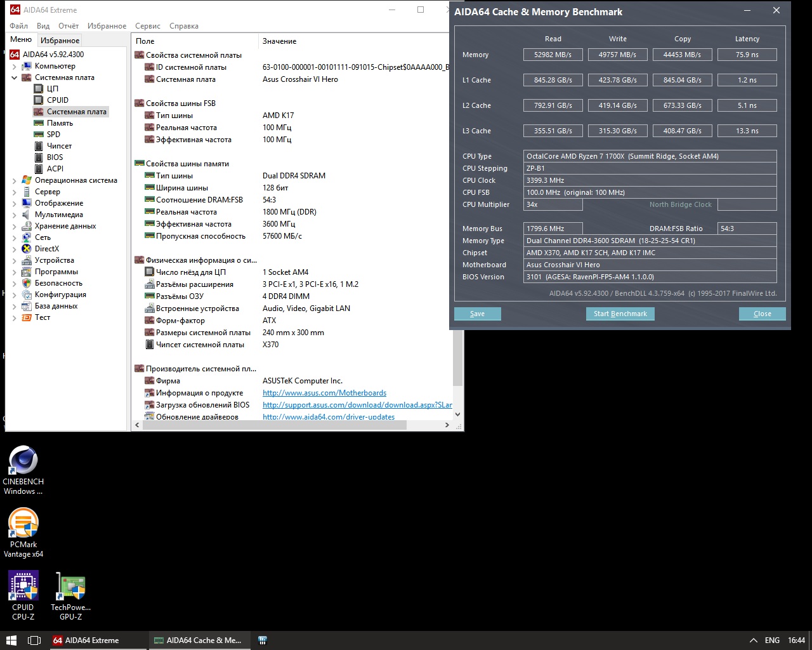The height and width of the screenshot is (650, 812).
Task: Open the asus.com/Motherboards link
Action: coord(324,393)
